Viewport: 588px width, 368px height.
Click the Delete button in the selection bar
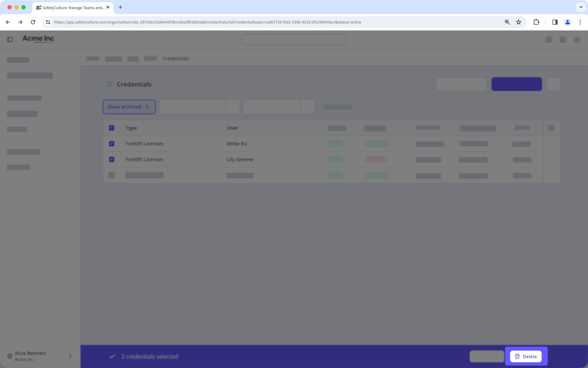526,356
